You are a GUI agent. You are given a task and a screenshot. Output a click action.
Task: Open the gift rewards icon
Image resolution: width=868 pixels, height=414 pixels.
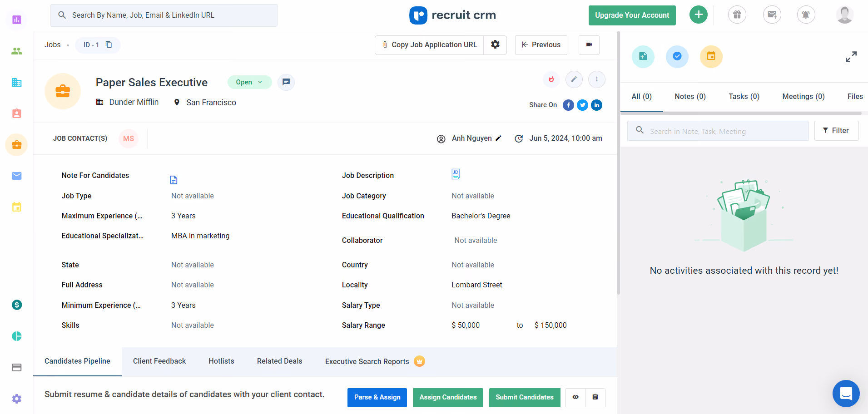(737, 15)
